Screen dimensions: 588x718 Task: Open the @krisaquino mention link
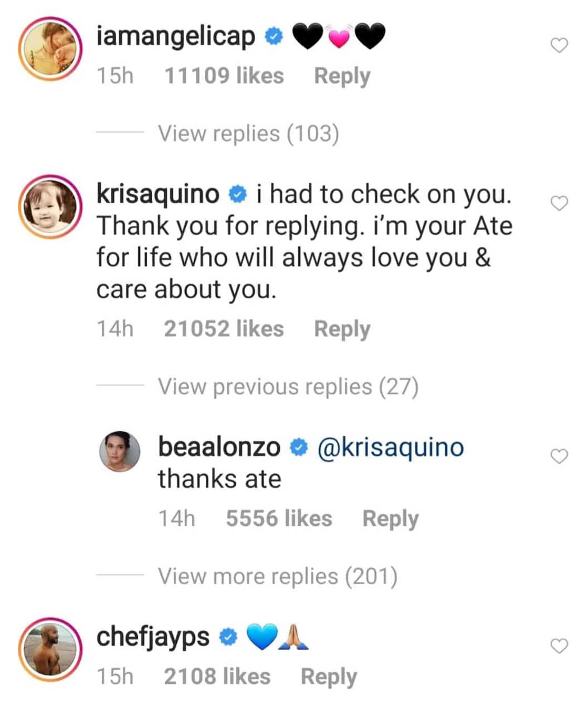pyautogui.click(x=391, y=448)
